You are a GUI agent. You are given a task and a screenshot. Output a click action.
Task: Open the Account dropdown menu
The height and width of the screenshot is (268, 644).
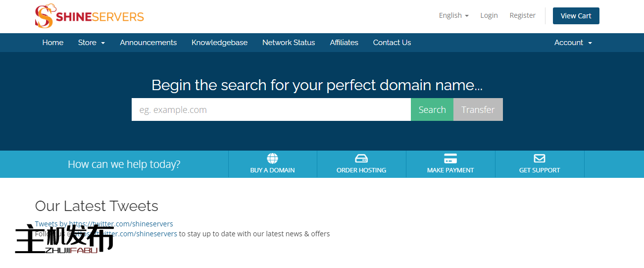coord(573,43)
